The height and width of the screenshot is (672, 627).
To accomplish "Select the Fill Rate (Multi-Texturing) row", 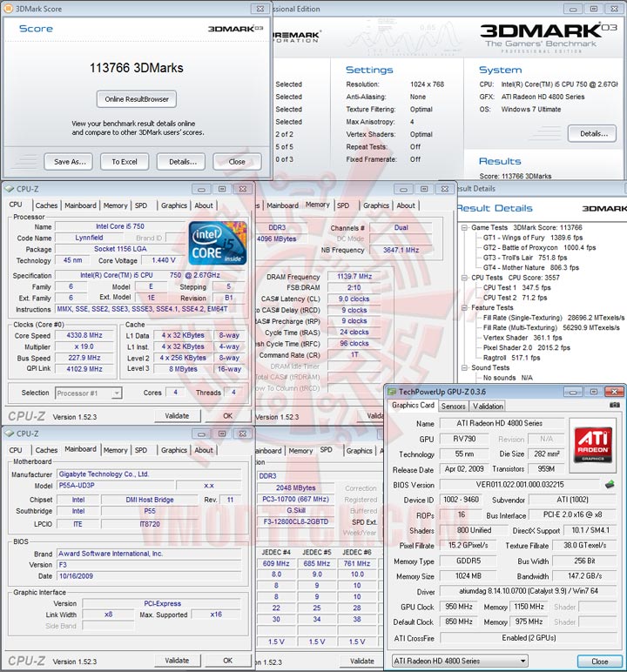I will (551, 327).
